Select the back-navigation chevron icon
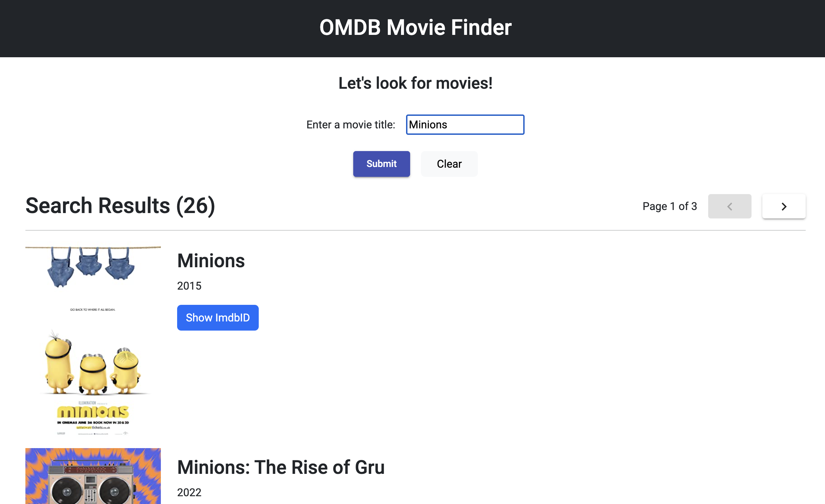 pyautogui.click(x=729, y=206)
